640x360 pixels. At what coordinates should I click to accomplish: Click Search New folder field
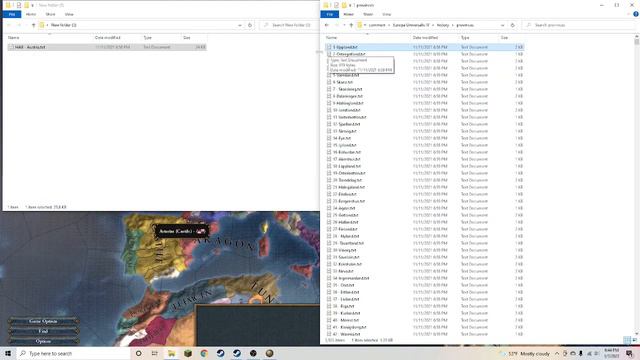pos(289,25)
